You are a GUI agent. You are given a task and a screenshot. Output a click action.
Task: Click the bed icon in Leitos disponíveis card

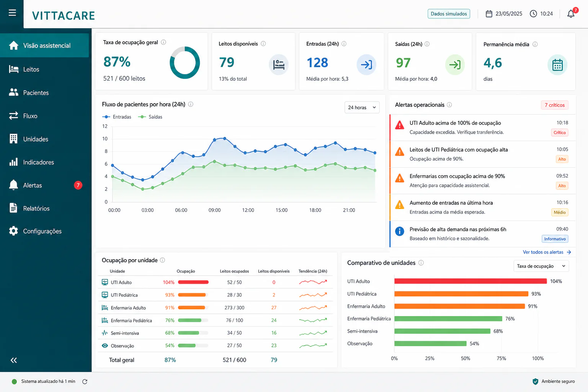(279, 64)
